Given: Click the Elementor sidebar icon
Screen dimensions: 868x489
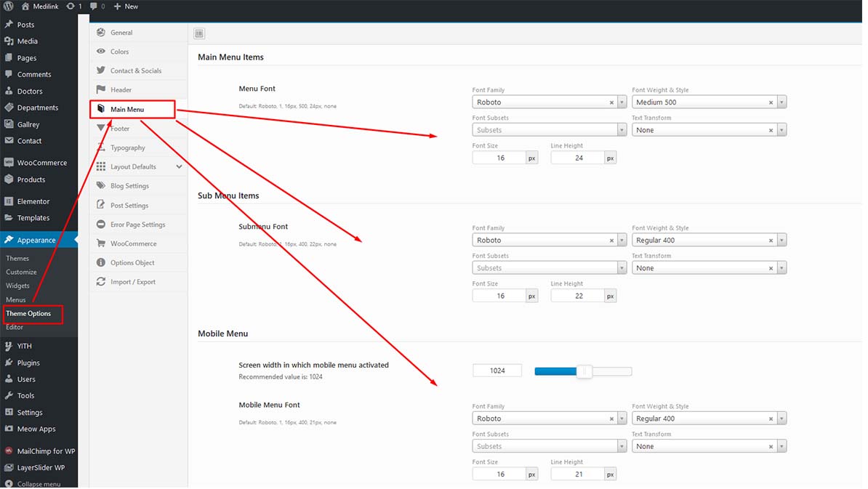Looking at the screenshot, I should click(9, 201).
